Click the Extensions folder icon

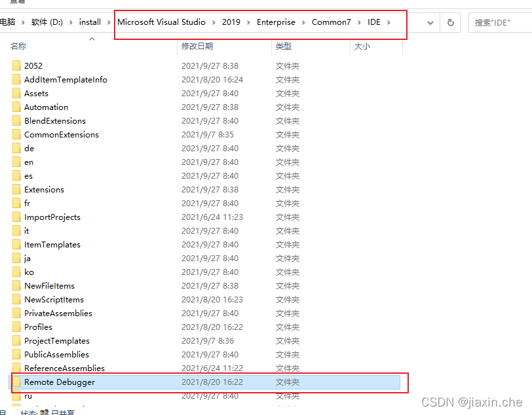16,189
